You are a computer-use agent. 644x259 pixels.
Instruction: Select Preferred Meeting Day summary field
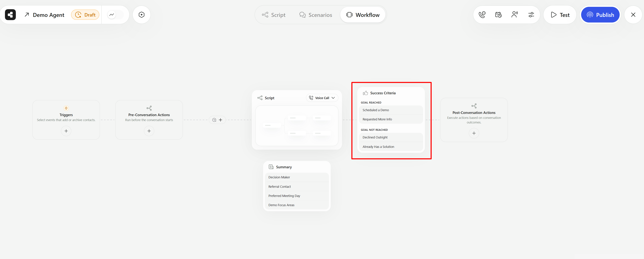tap(297, 196)
